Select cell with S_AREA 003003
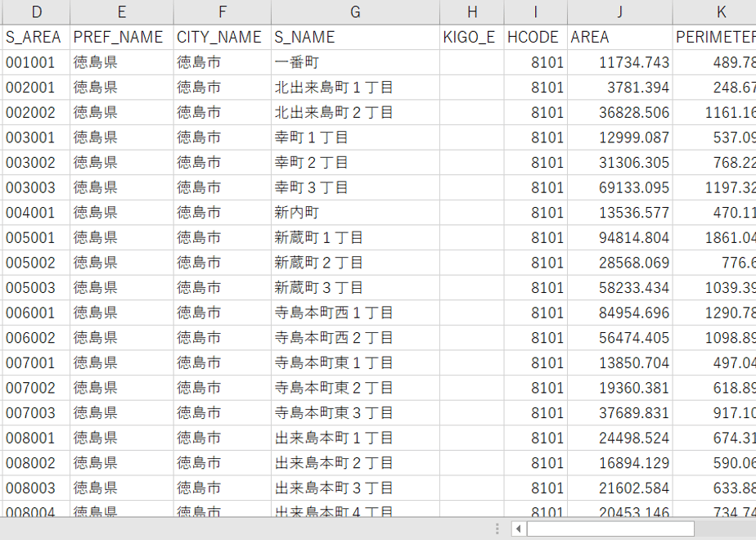 click(37, 187)
